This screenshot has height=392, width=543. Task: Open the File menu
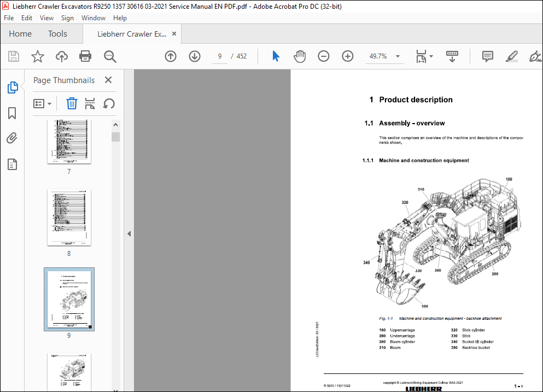point(9,18)
